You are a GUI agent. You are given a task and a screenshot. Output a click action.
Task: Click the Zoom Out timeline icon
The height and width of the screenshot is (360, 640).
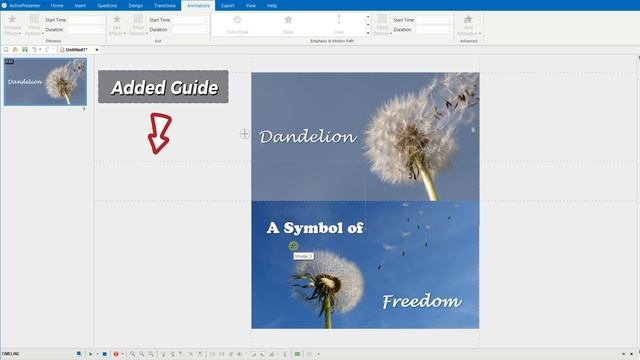(142, 354)
